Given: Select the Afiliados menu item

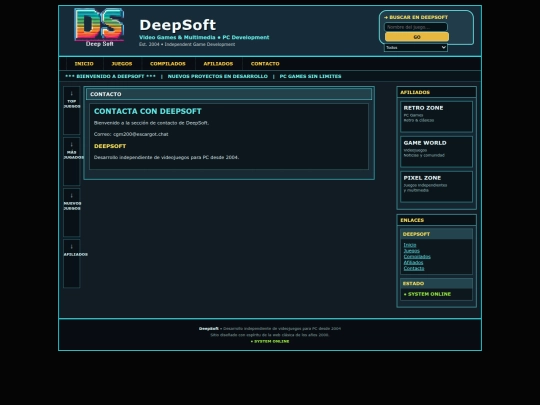Looking at the screenshot, I should [218, 64].
